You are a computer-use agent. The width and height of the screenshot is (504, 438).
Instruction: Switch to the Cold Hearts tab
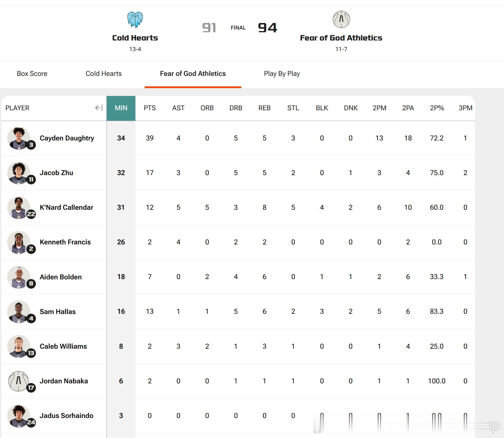coord(104,73)
